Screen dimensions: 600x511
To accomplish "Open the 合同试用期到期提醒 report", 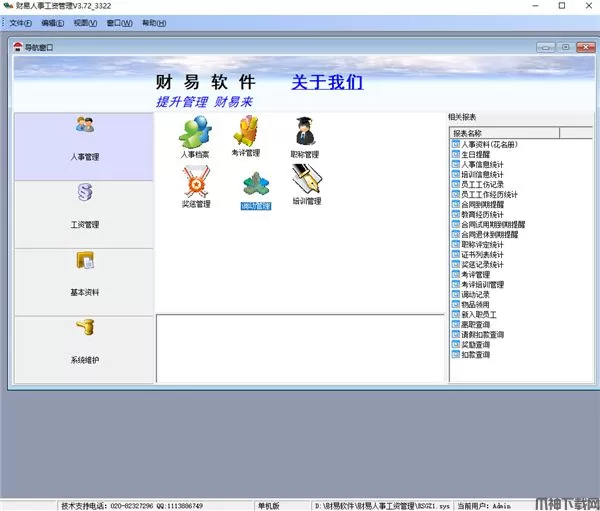I will pyautogui.click(x=488, y=224).
